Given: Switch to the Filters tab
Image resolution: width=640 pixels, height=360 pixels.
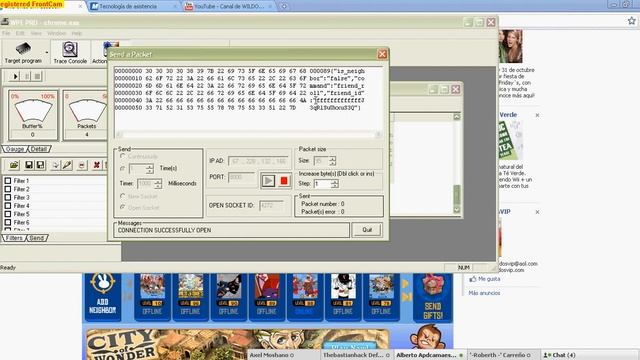Looking at the screenshot, I should pyautogui.click(x=14, y=238).
